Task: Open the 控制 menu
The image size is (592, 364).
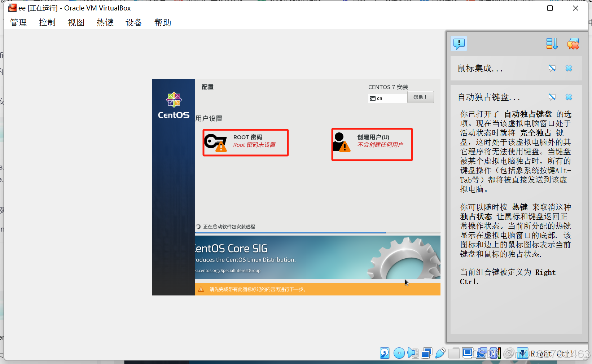Action: (x=47, y=22)
